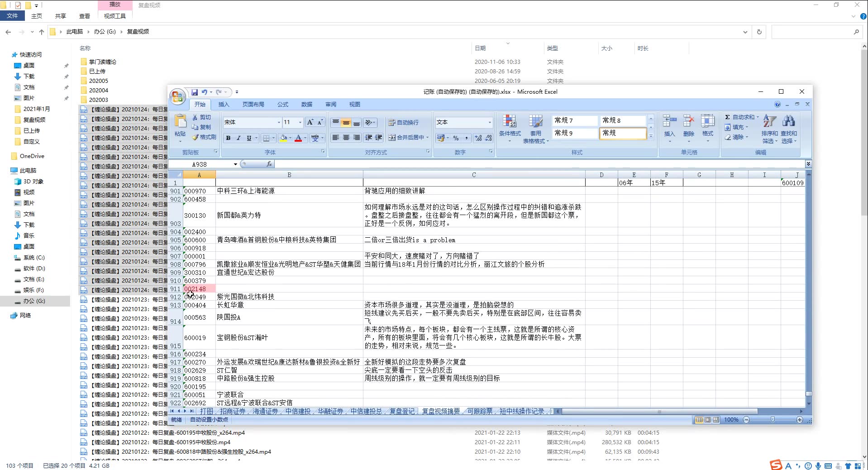Select the 常规 8 cell style

622,120
